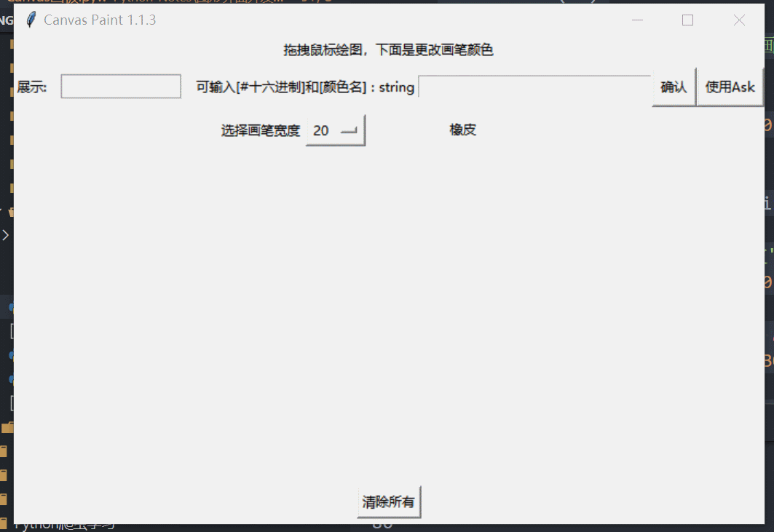
Task: Focus the color name string input field
Action: point(534,87)
